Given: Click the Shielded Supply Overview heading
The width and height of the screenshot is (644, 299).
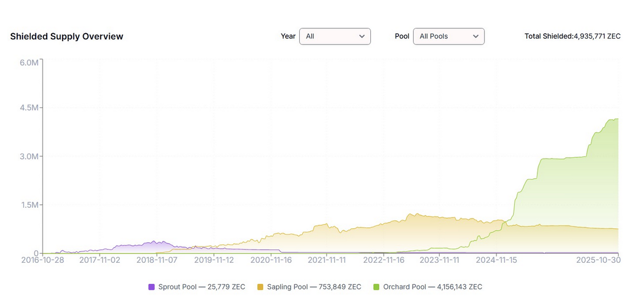Looking at the screenshot, I should point(66,36).
